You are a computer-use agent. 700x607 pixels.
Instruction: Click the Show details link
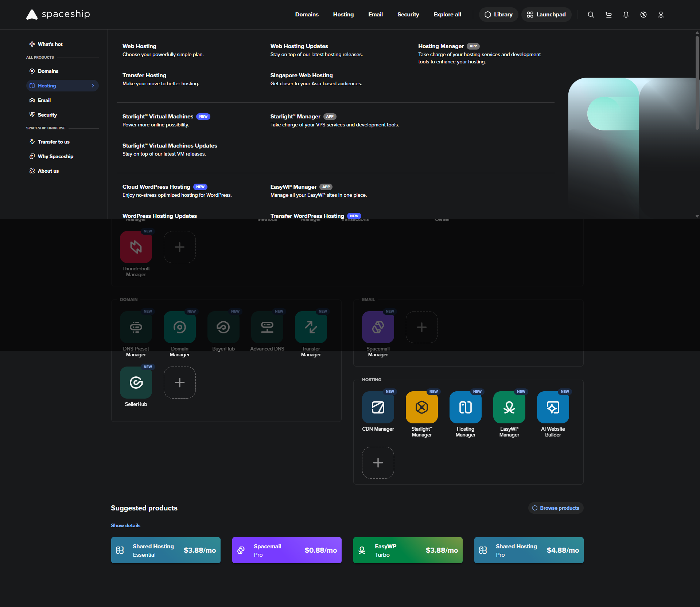125,525
